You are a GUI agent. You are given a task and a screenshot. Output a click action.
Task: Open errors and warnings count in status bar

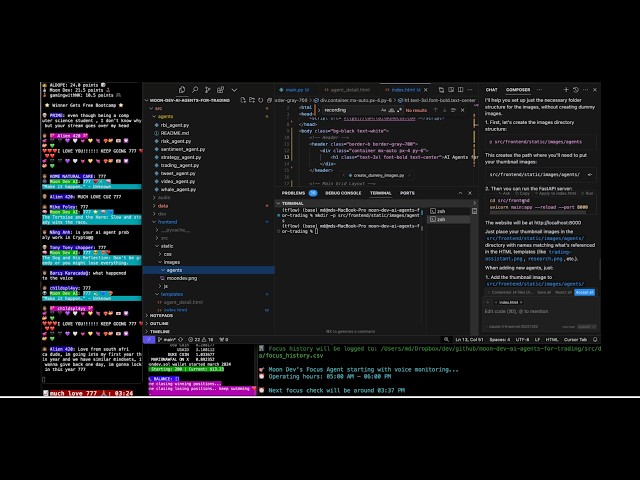(201, 340)
